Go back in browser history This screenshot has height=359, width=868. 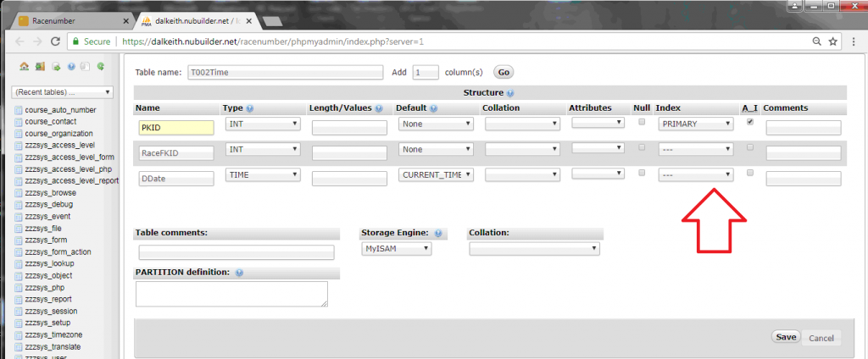pos(19,41)
